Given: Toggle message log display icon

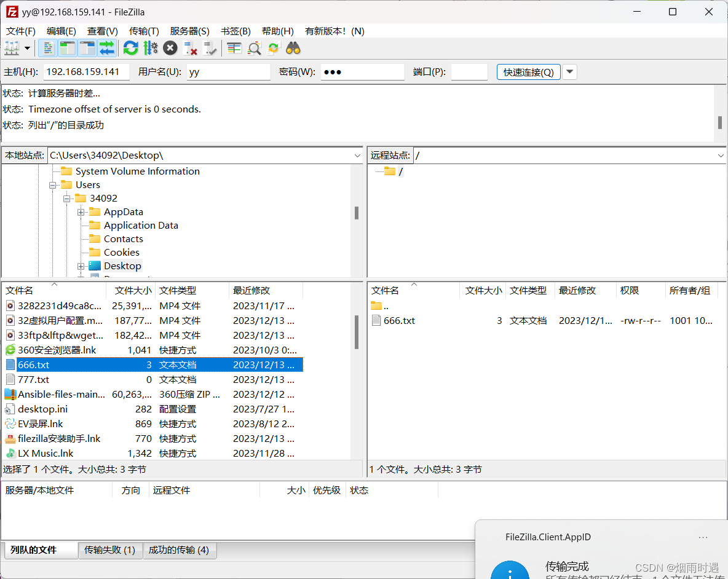Looking at the screenshot, I should pyautogui.click(x=48, y=48).
